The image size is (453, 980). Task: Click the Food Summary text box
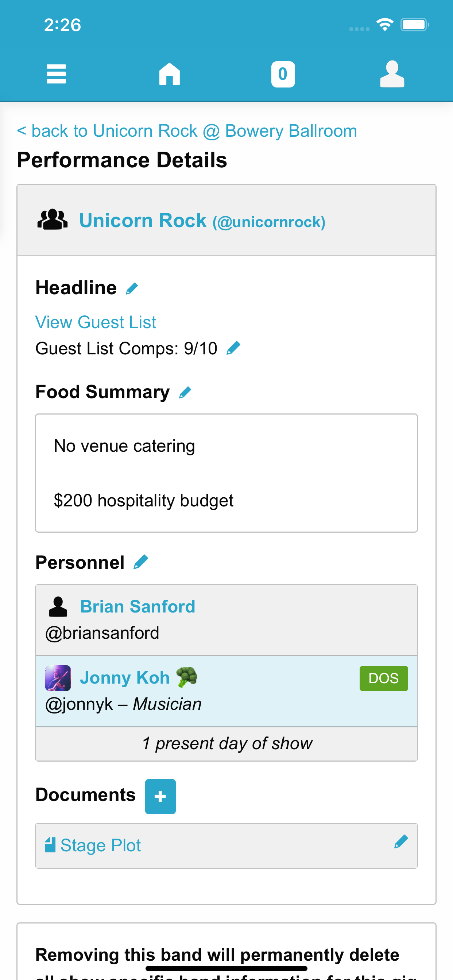point(226,473)
